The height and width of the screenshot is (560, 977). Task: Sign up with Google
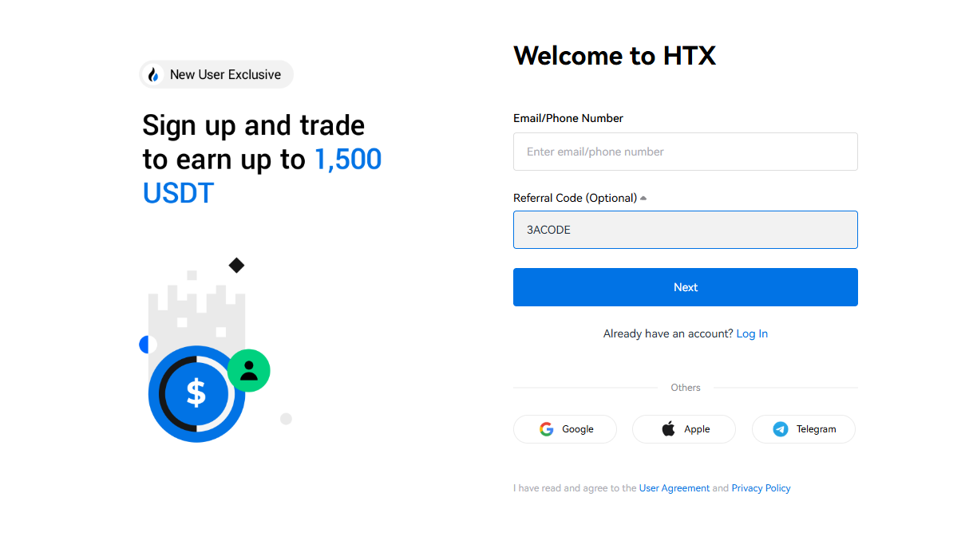564,428
